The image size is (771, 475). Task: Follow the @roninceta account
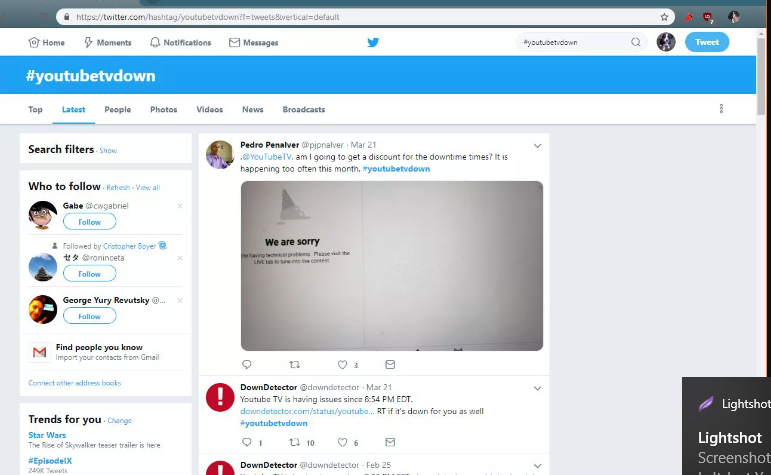pos(89,273)
